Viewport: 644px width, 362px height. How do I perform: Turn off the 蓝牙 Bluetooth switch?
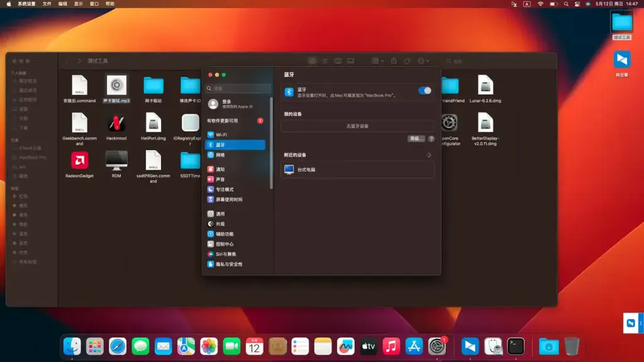[x=425, y=90]
